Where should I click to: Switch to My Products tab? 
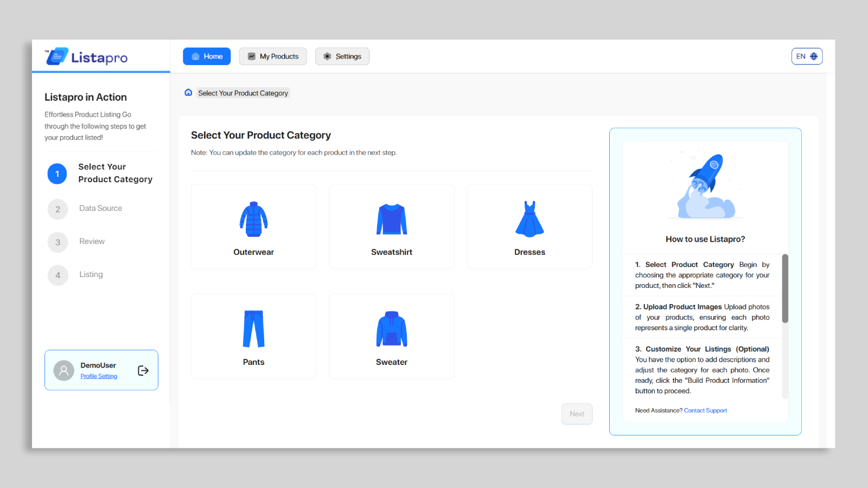[x=273, y=56]
